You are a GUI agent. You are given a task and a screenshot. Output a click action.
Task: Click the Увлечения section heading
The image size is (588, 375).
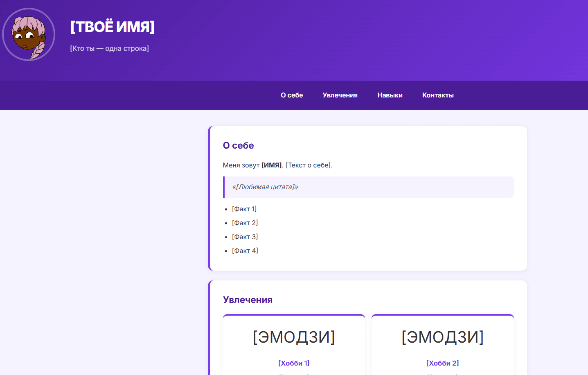point(248,300)
